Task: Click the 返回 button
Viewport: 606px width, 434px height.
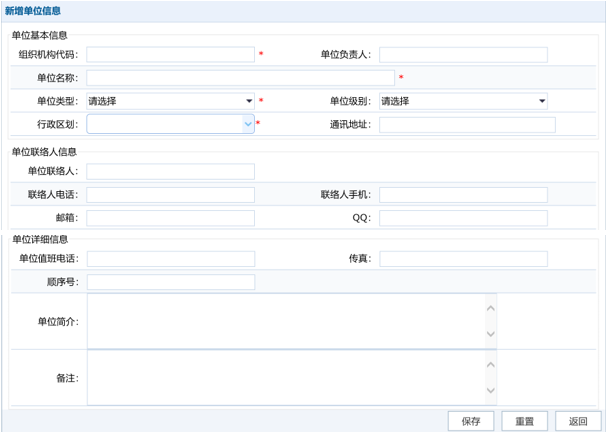Action: (x=578, y=421)
